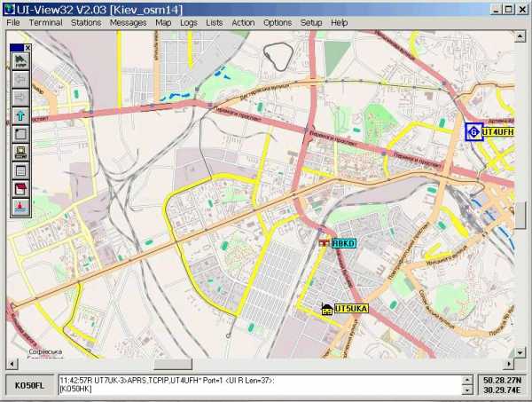Click the red beacon toolbar icon

point(21,207)
